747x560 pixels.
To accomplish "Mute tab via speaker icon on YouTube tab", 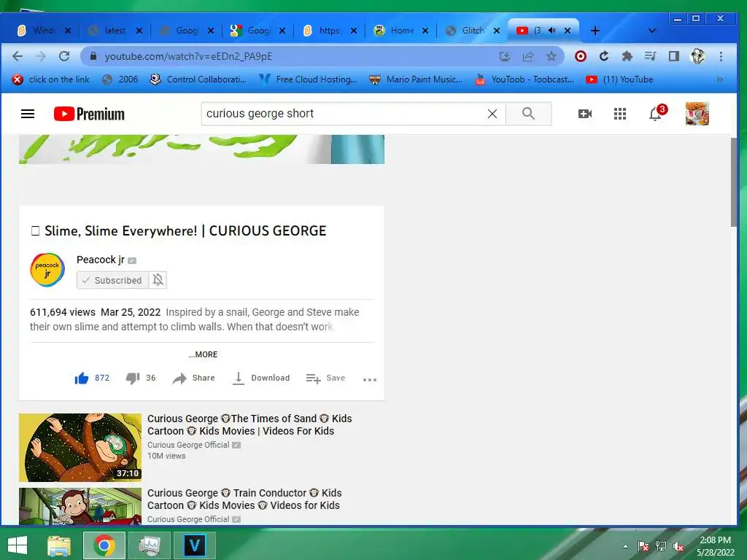I will point(551,31).
